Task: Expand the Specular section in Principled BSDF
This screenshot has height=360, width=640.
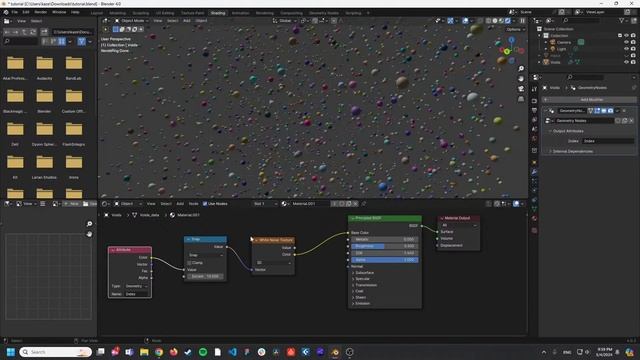Action: (x=361, y=279)
